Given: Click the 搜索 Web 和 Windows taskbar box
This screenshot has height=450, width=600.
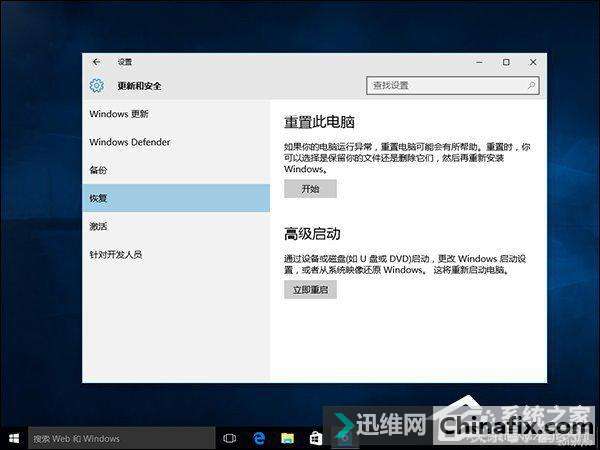Looking at the screenshot, I should coord(122,439).
